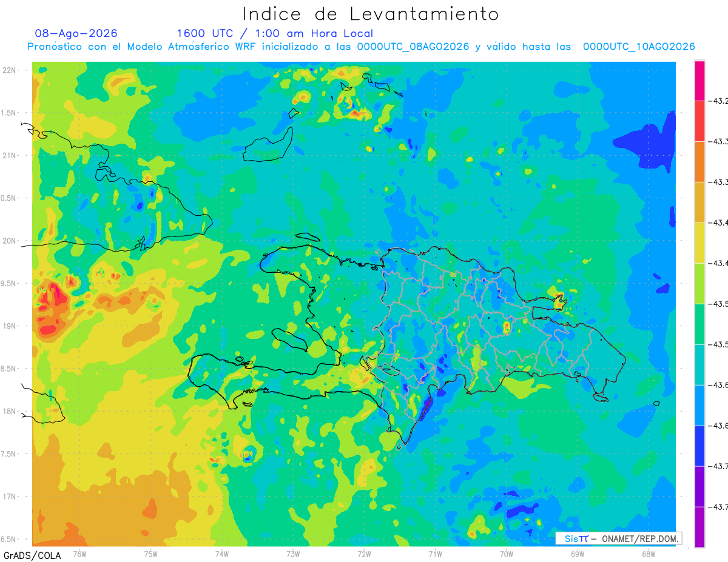
Task: Click the "74W" longitude label
Action: (222, 554)
